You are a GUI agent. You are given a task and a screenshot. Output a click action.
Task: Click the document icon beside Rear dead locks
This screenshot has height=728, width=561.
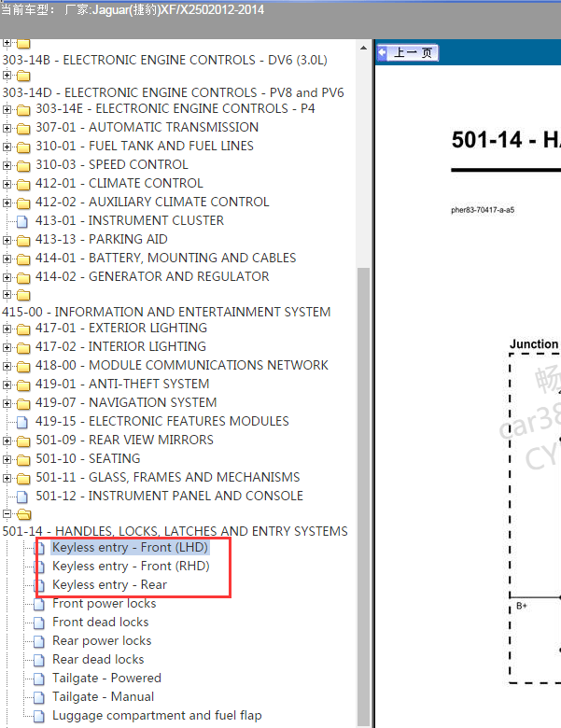pyautogui.click(x=39, y=660)
